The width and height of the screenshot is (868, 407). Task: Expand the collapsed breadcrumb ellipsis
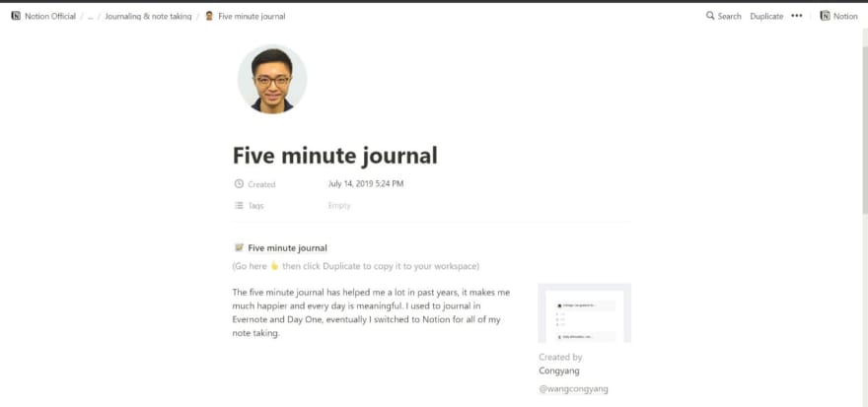tap(90, 17)
